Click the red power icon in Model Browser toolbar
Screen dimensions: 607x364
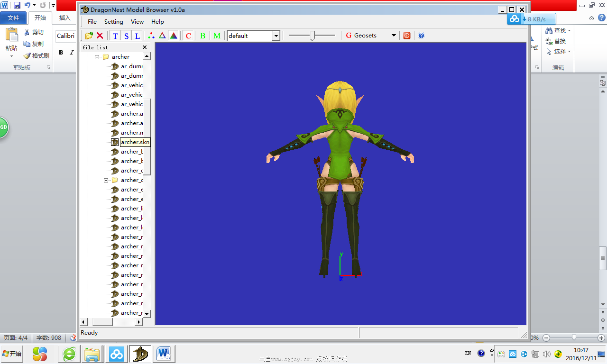[x=406, y=36]
